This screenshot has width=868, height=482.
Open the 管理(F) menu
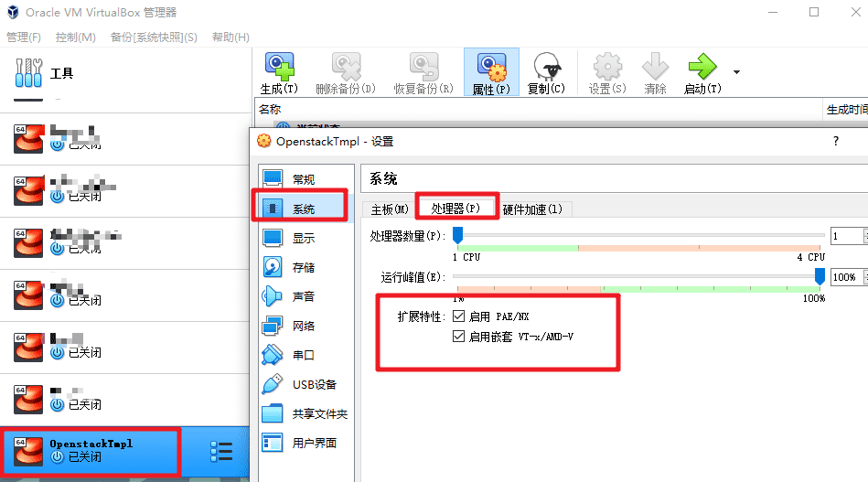pos(24,37)
